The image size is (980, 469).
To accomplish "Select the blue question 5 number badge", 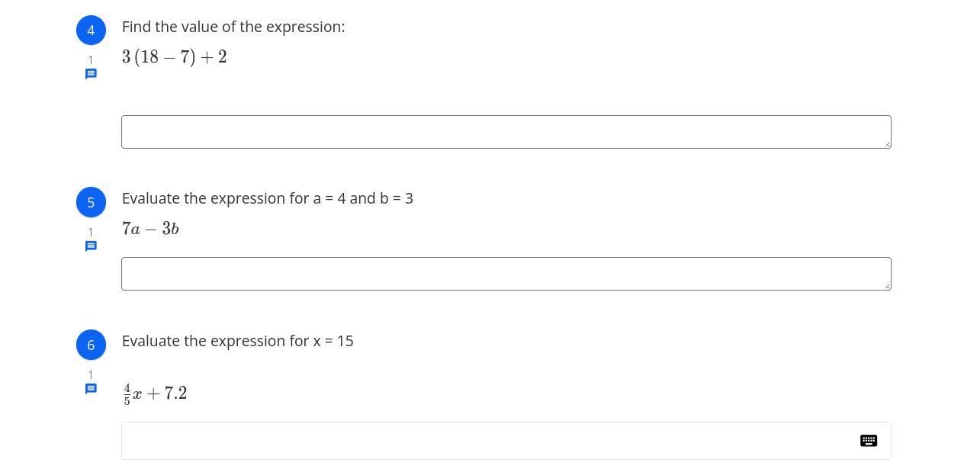I will coord(91,202).
